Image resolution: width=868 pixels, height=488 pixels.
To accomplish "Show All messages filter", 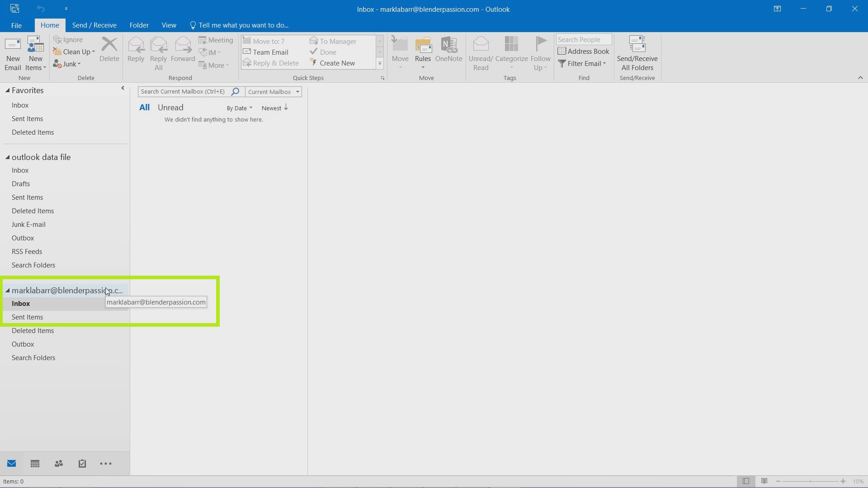I will (x=144, y=108).
